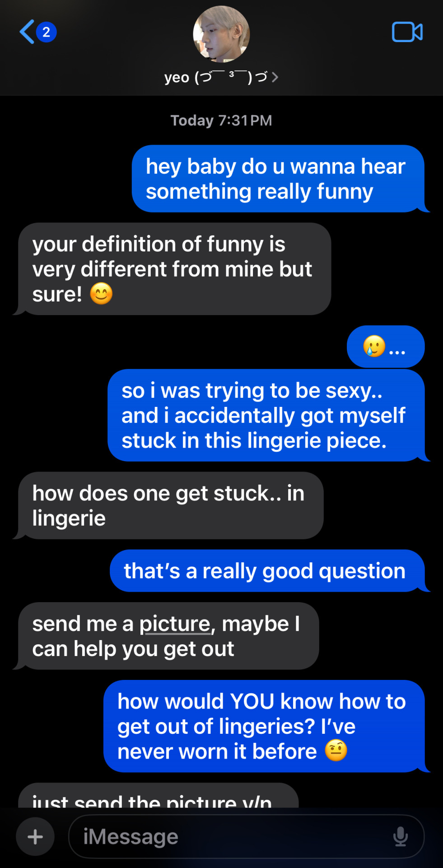Screen dimensions: 443x868
Task: Tap the 'Today 7:31 PM' timestamp
Action: pyautogui.click(x=221, y=120)
